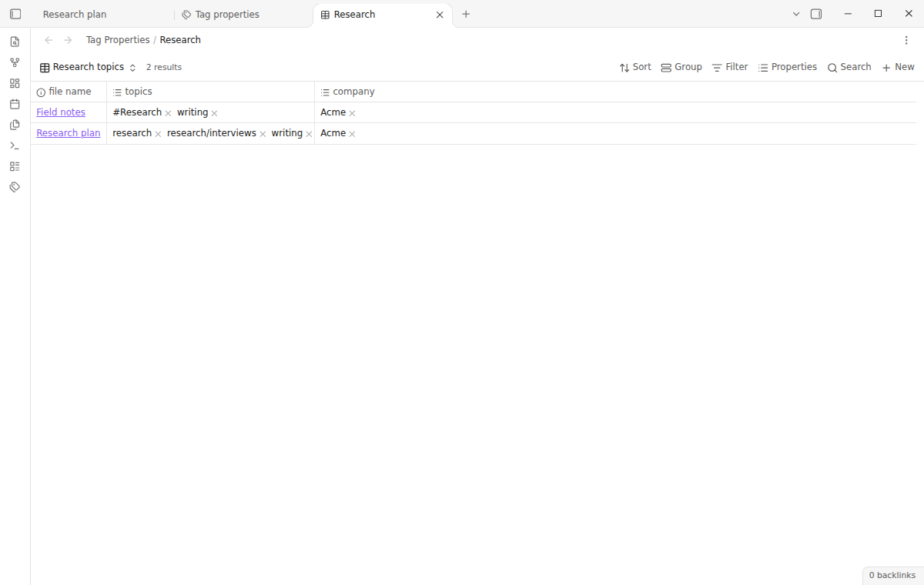Minimize the application window
Viewport: 924px width, 585px height.
[x=848, y=14]
